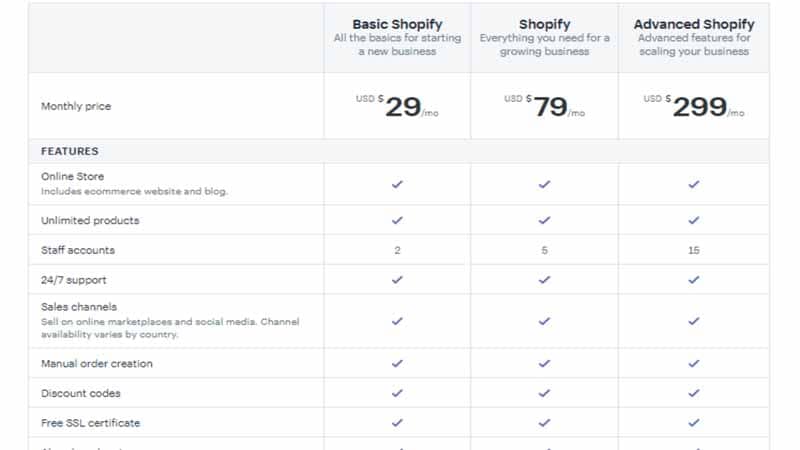Click the $29 per month price
Image resolution: width=800 pixels, height=450 pixels.
pyautogui.click(x=397, y=106)
